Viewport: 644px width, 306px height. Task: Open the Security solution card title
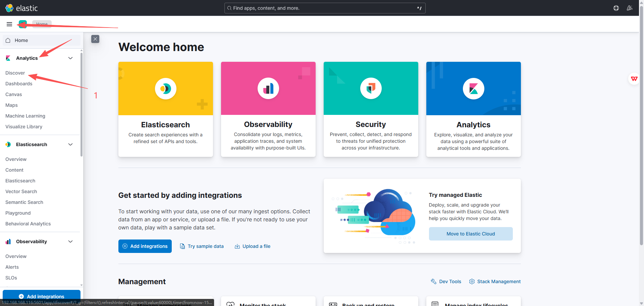(371, 124)
